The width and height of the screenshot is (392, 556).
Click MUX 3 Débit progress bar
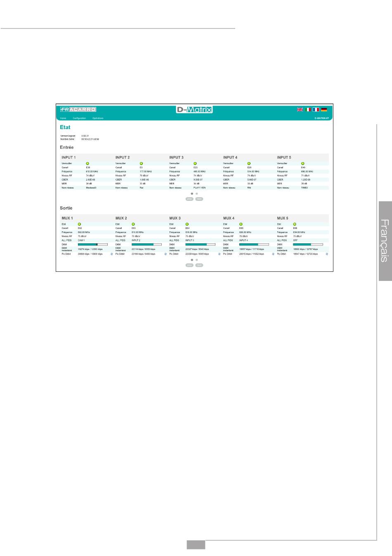tap(201, 245)
